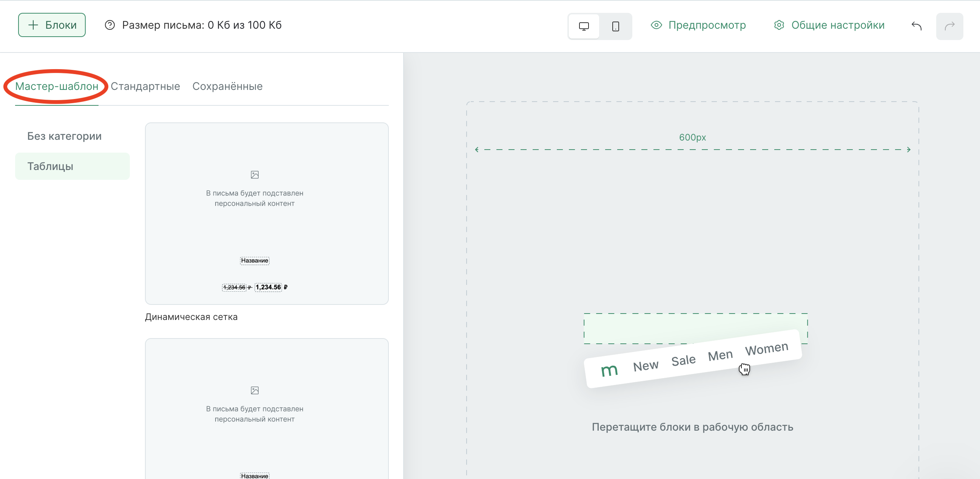Undo the last action
This screenshot has height=479, width=980.
tap(916, 26)
